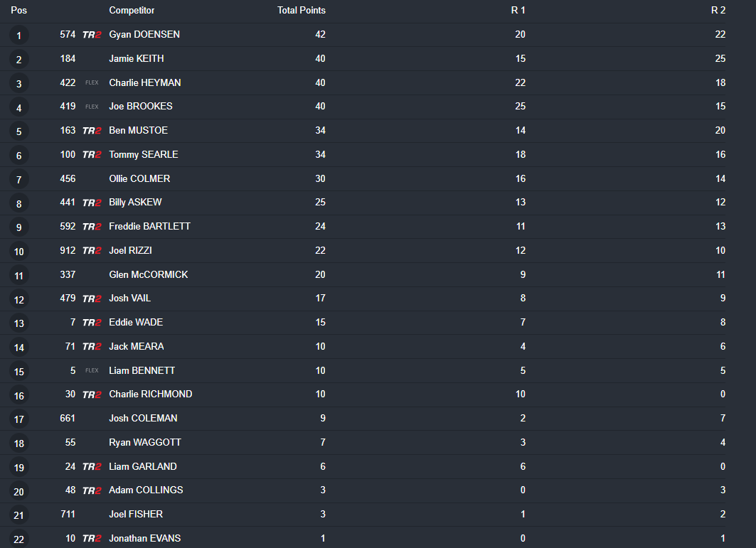Click the FLEX badge next to Charlie HEYMAN

92,83
